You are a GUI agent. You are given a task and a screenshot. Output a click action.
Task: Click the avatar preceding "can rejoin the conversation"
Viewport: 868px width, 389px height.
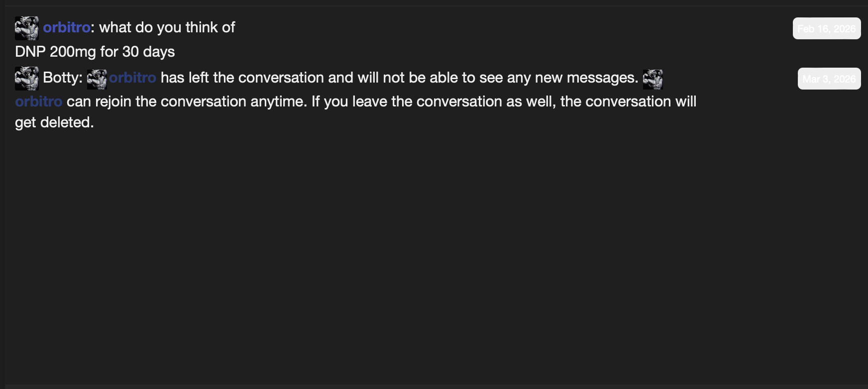coord(653,78)
